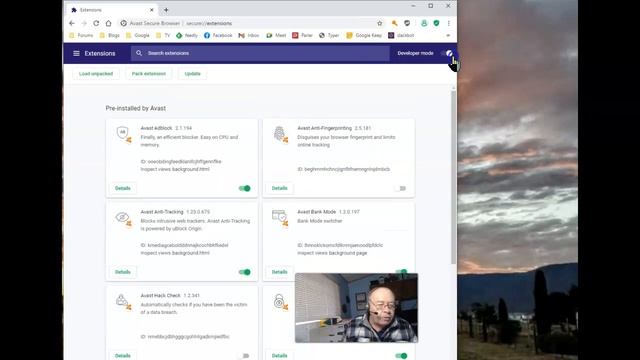The image size is (640, 360).
Task: Open a new browser tab
Action: point(166,10)
